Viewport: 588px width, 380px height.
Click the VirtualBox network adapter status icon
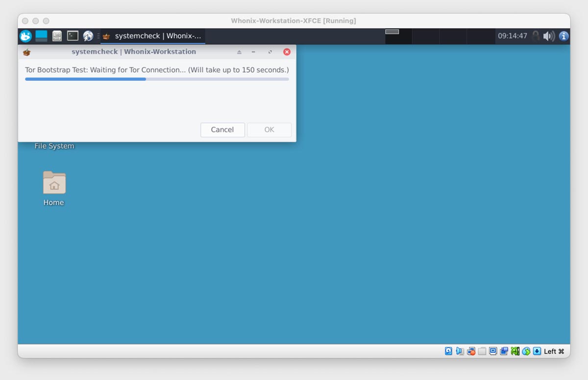coord(471,351)
